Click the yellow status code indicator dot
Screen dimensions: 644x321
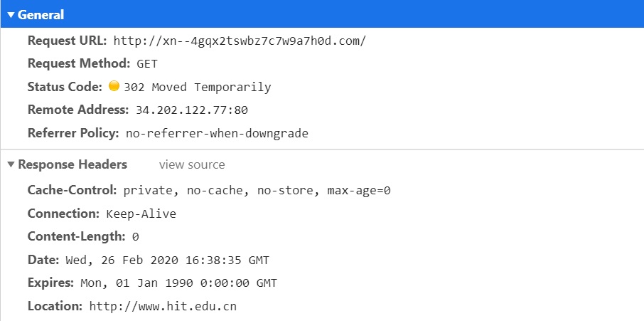tap(114, 87)
